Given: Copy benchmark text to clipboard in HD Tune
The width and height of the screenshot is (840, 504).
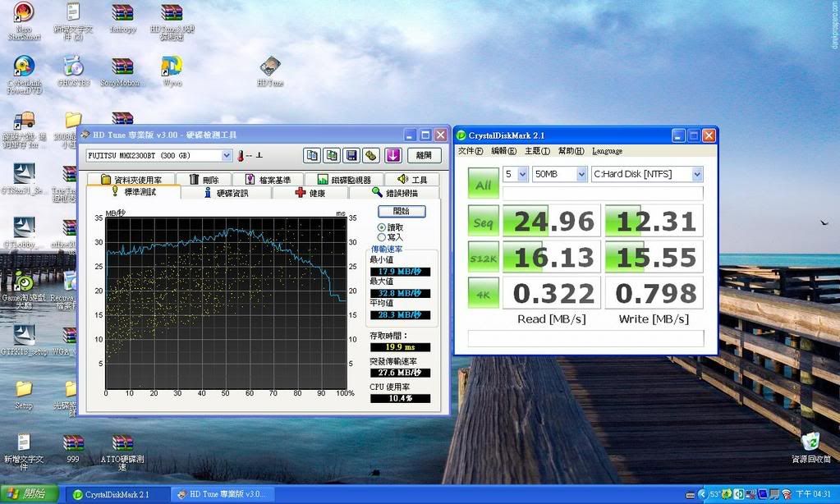Looking at the screenshot, I should (x=312, y=155).
